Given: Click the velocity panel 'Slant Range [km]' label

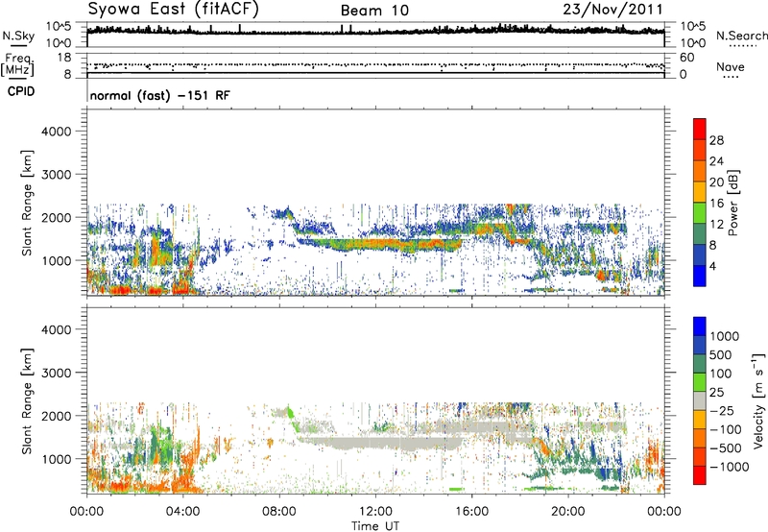Looking at the screenshot, I should click(x=27, y=400).
